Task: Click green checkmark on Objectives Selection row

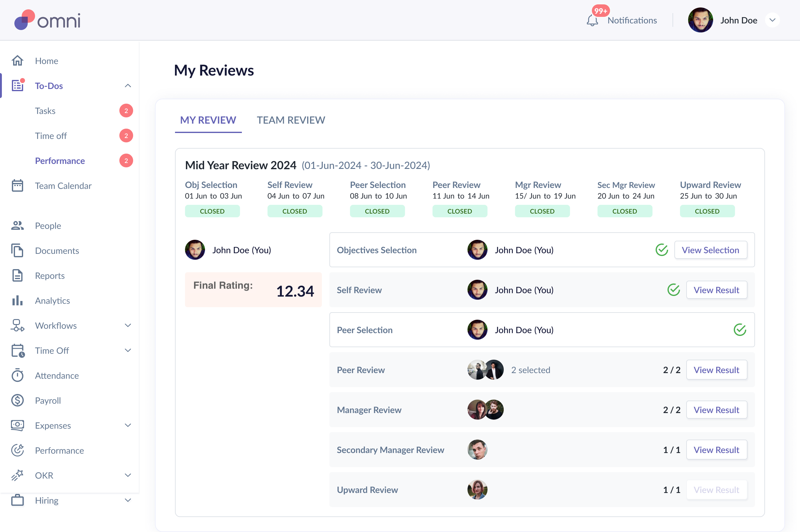Action: point(662,250)
